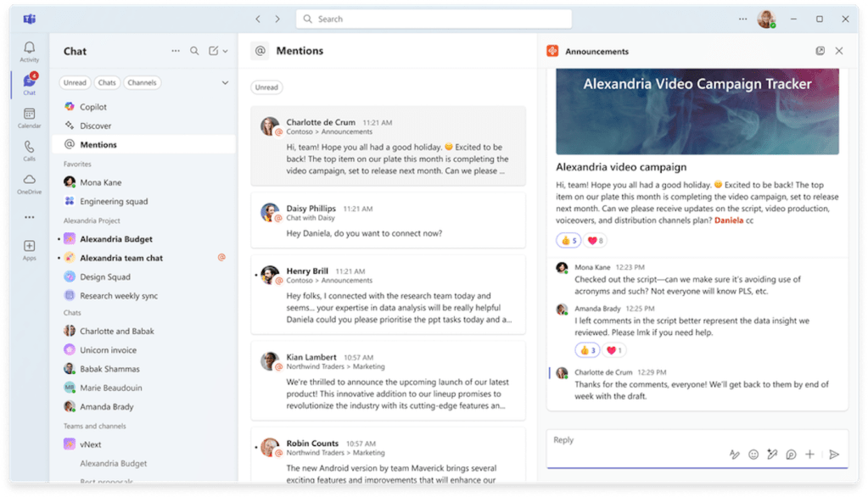The width and height of the screenshot is (868, 497).
Task: Click the emoji icon in reply box
Action: click(753, 455)
